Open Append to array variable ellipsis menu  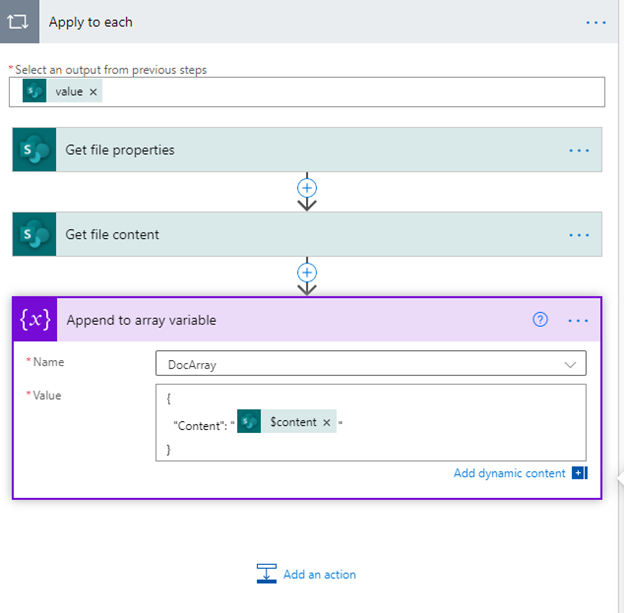[x=578, y=320]
